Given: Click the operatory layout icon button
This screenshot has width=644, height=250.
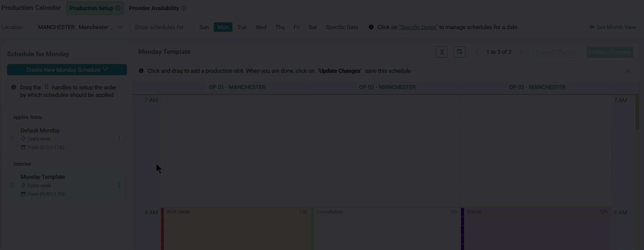Looking at the screenshot, I should pos(459,52).
